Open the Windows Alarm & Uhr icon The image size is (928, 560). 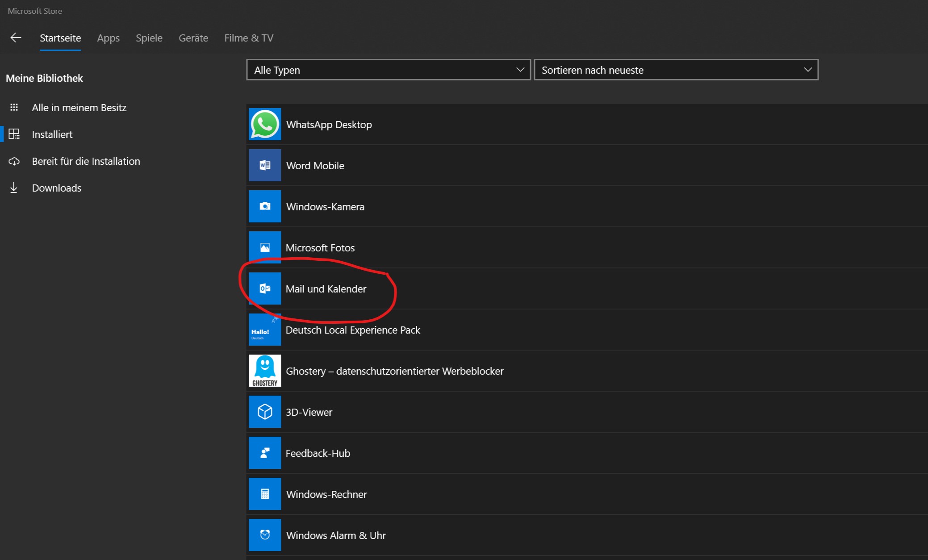(265, 535)
